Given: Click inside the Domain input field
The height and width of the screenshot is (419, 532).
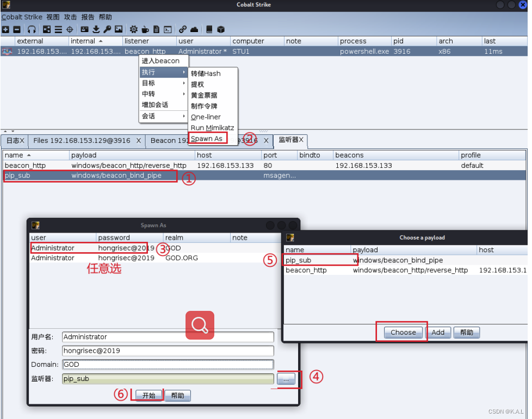Looking at the screenshot, I should (163, 364).
